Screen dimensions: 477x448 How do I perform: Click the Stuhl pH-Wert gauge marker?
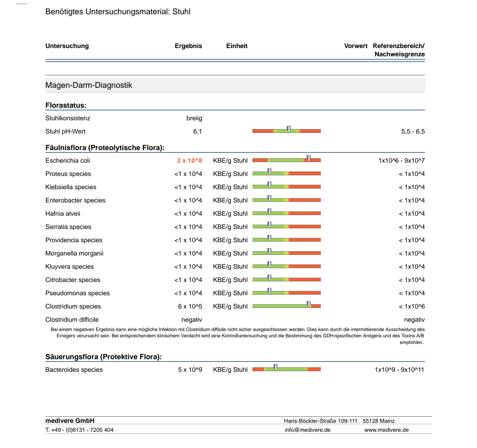[289, 129]
